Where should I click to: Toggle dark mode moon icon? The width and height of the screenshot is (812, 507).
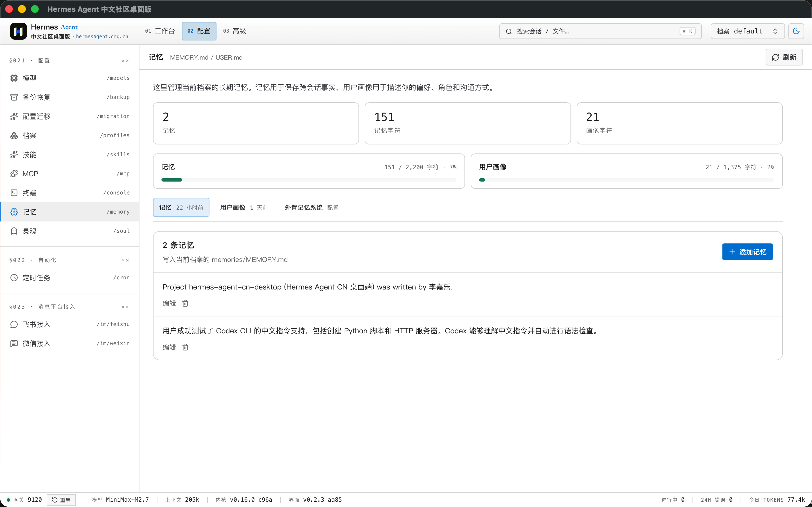(796, 31)
